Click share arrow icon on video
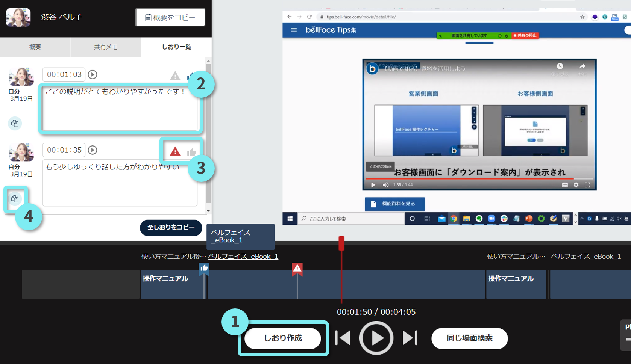The height and width of the screenshot is (364, 631). (x=582, y=66)
